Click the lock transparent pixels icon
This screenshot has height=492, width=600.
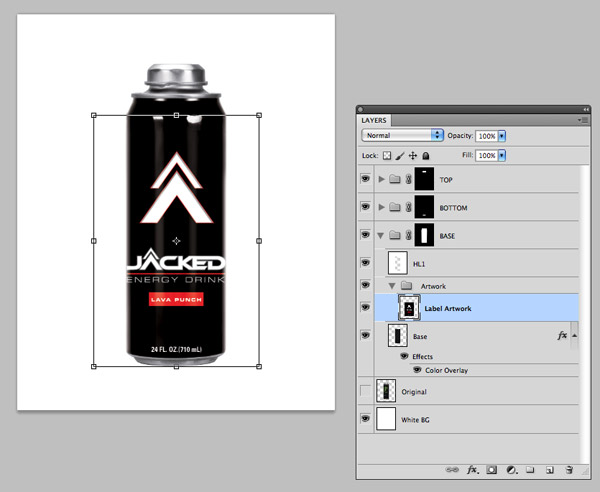coord(387,156)
